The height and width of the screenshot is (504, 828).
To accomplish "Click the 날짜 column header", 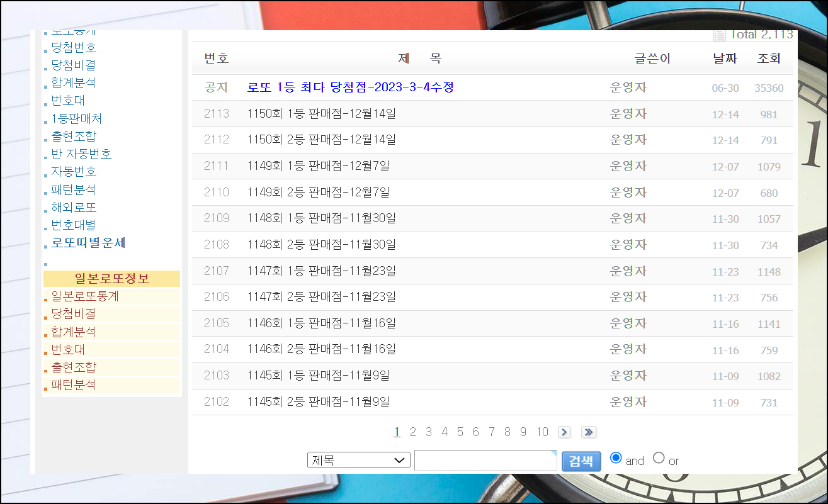I will tap(725, 59).
